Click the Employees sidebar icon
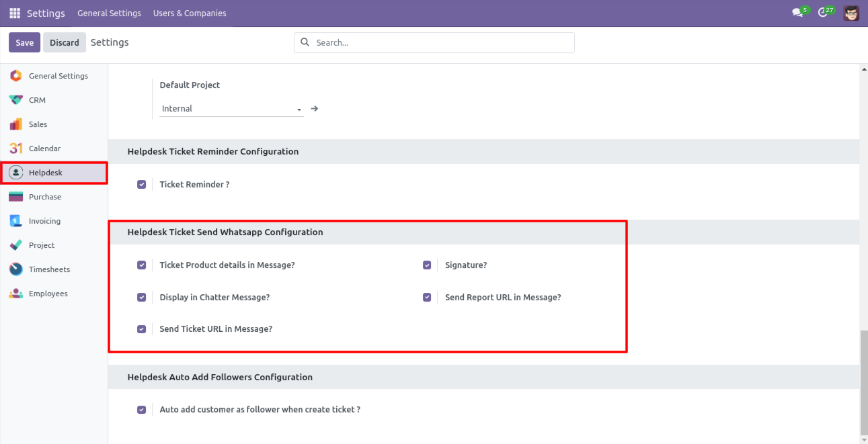Screen dimensions: 868x444 (x=16, y=294)
